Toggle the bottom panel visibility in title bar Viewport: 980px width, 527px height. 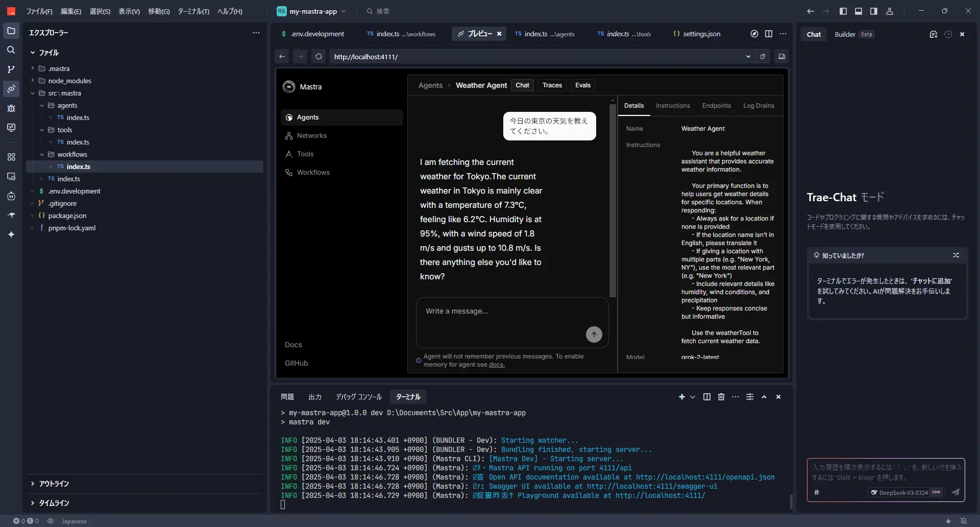click(858, 11)
